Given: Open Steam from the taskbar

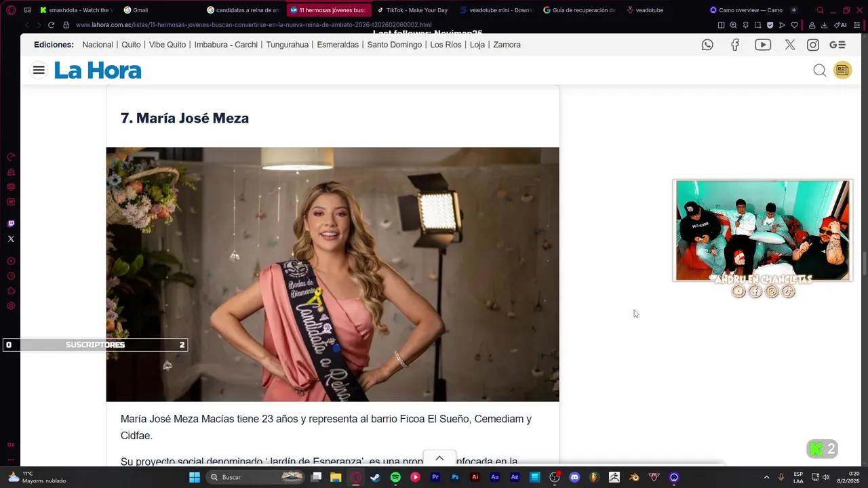Looking at the screenshot, I should 375,477.
